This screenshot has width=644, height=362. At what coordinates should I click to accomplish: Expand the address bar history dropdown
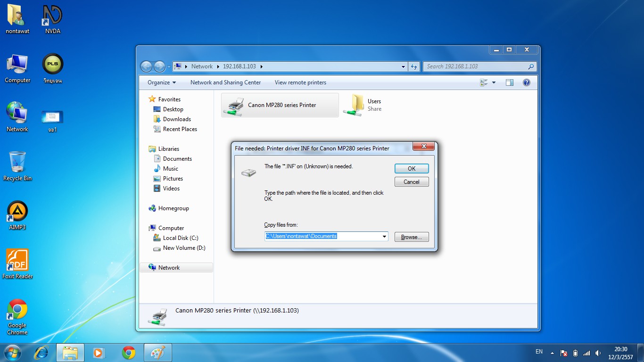point(403,66)
